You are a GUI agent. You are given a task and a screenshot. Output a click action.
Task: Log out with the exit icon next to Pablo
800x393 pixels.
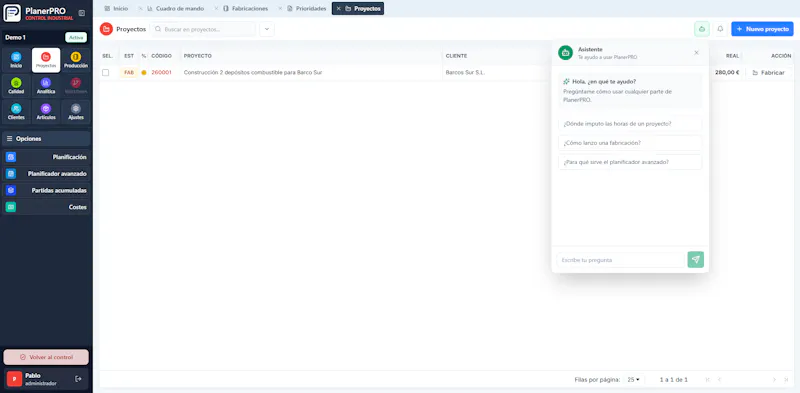(x=78, y=379)
